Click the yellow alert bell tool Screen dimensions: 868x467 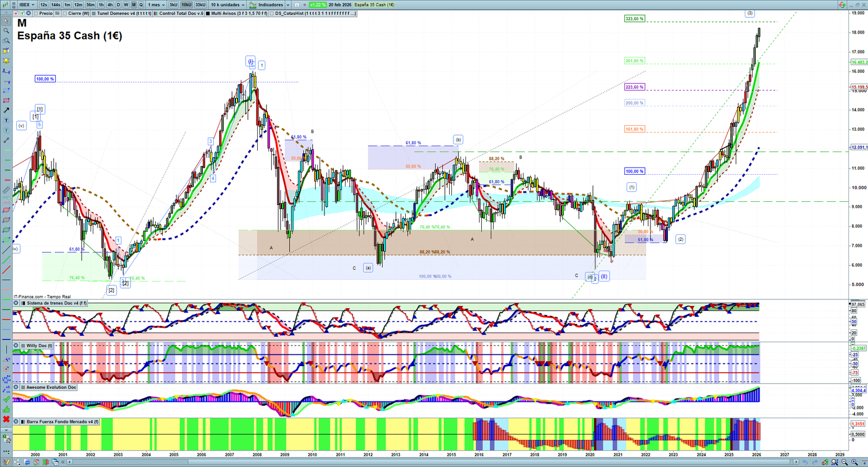click(x=6, y=61)
